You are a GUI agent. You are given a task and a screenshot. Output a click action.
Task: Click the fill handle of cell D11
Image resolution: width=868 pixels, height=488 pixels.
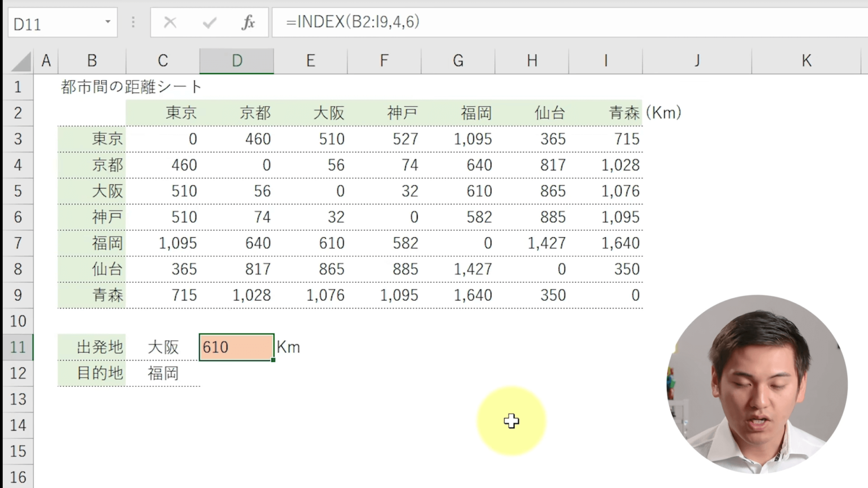[x=273, y=359]
